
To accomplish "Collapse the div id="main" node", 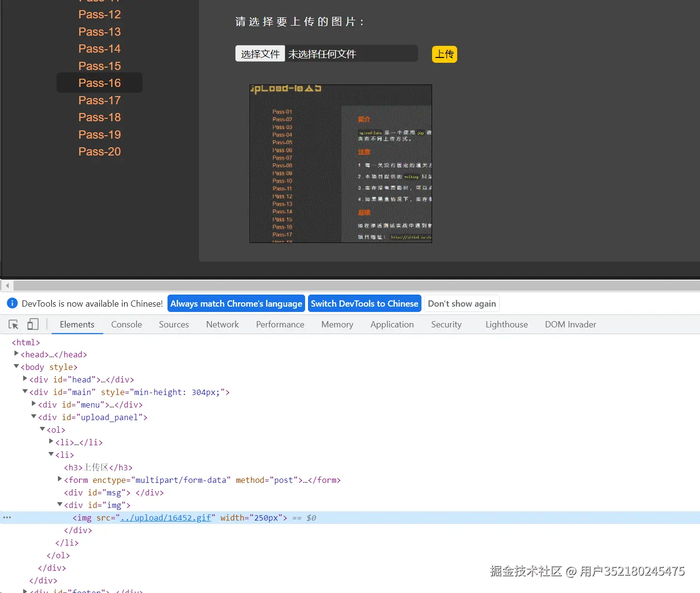I will (x=25, y=392).
